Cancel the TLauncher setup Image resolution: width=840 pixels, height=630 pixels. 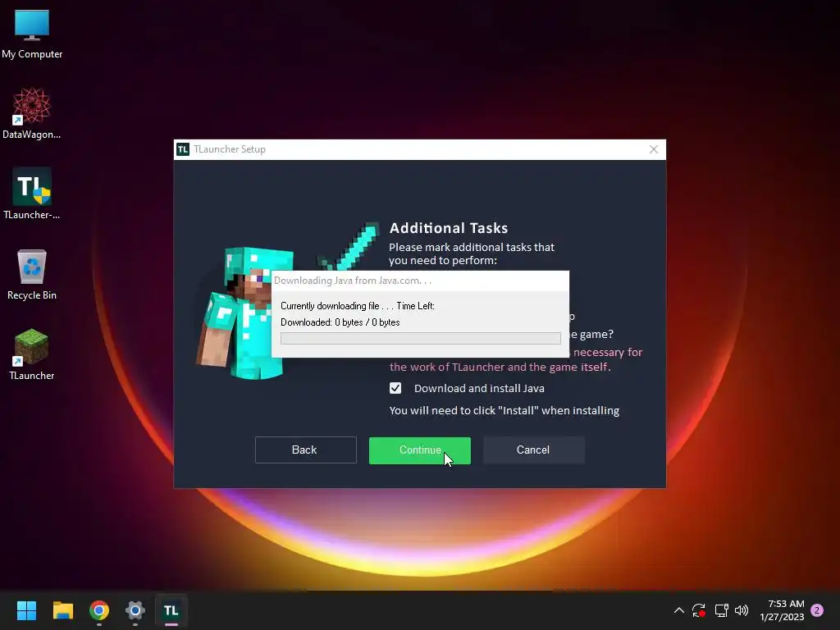[533, 450]
